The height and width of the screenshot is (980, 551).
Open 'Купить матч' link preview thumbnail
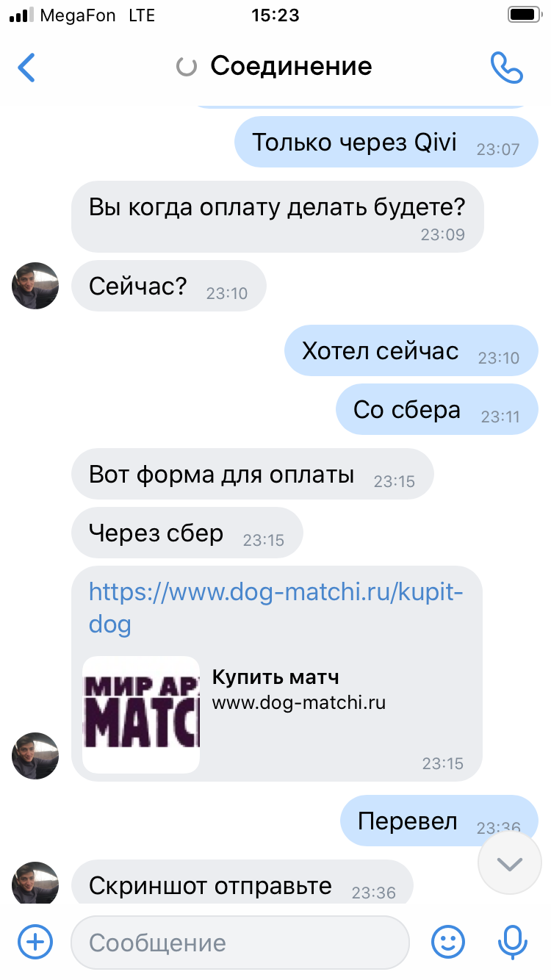[x=141, y=714]
